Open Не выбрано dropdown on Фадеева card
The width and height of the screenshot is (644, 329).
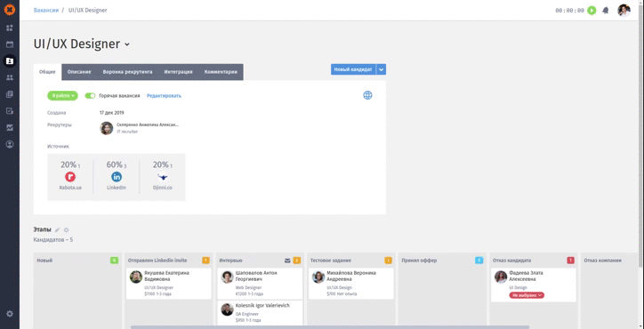pyautogui.click(x=527, y=295)
